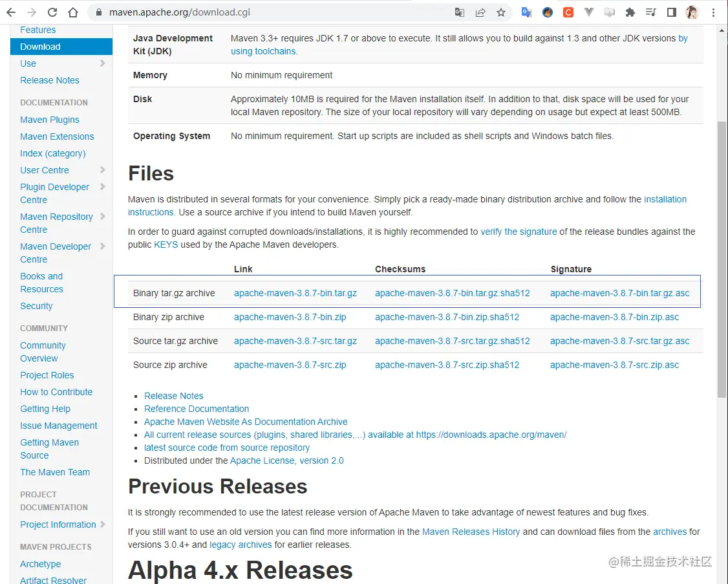Open Archetype project link
Screen dimensions: 728x584
pos(40,563)
